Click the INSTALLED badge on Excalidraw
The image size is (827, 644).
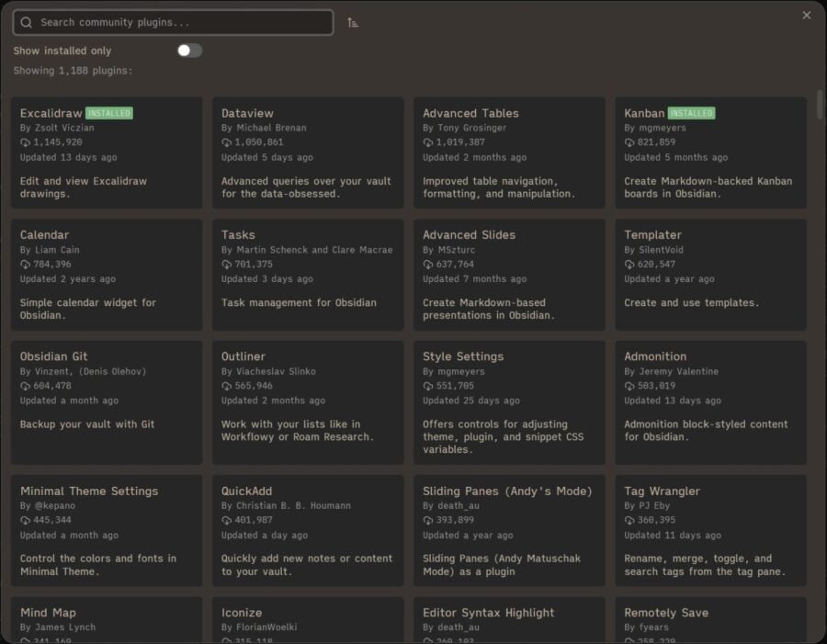tap(109, 113)
